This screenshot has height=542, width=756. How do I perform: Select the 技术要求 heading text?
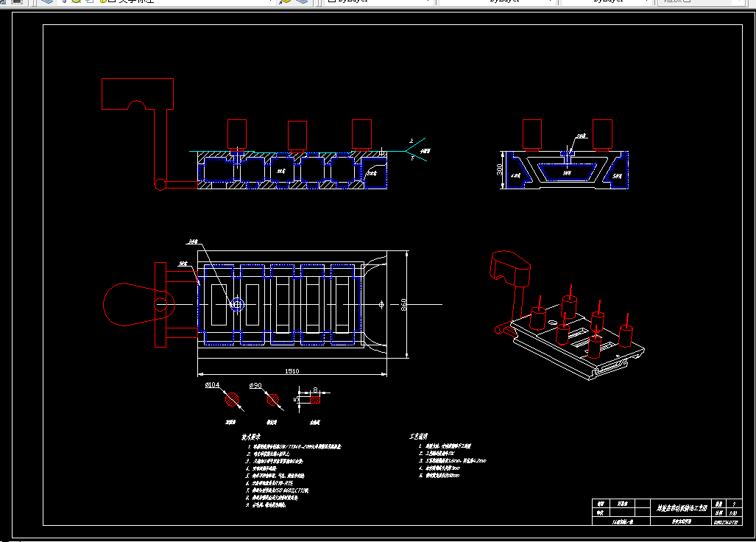251,437
